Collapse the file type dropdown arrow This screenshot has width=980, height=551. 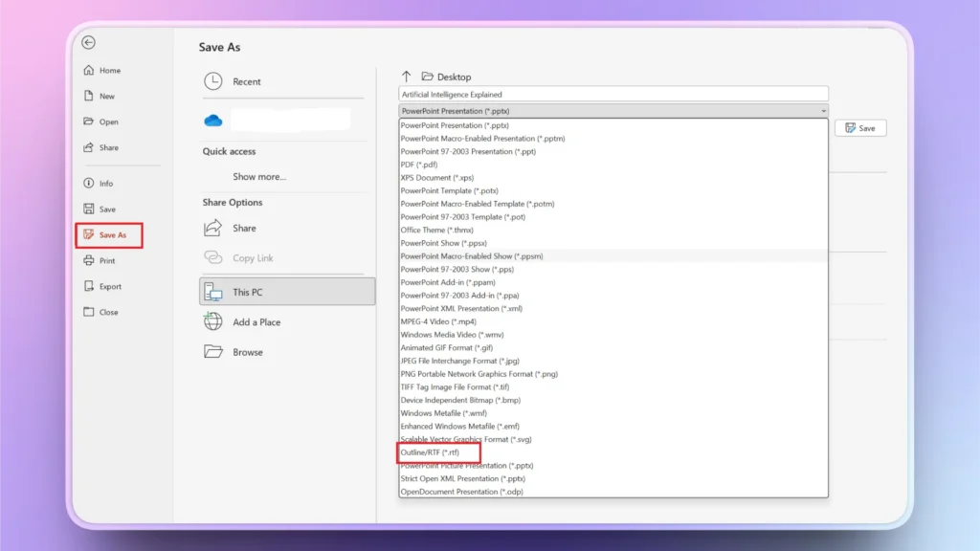pyautogui.click(x=823, y=111)
